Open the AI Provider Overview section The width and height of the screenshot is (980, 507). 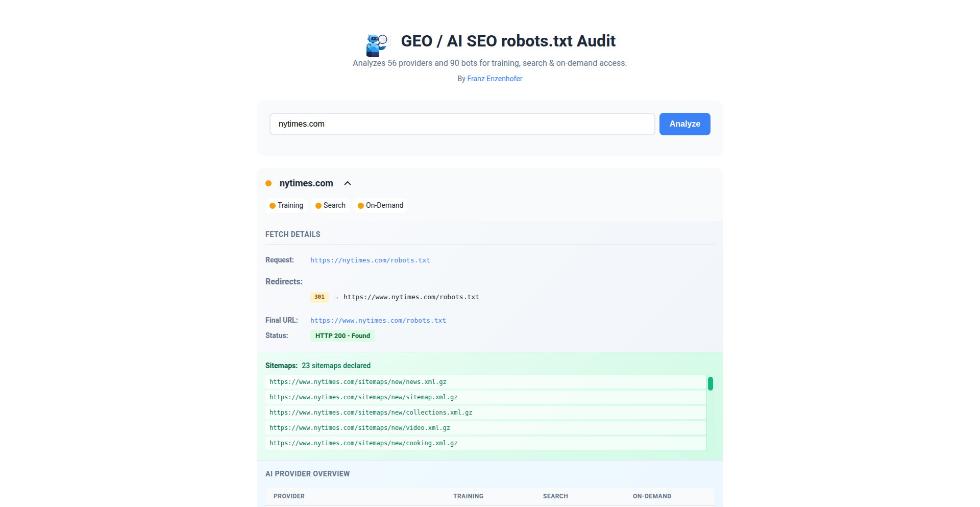tap(307, 473)
